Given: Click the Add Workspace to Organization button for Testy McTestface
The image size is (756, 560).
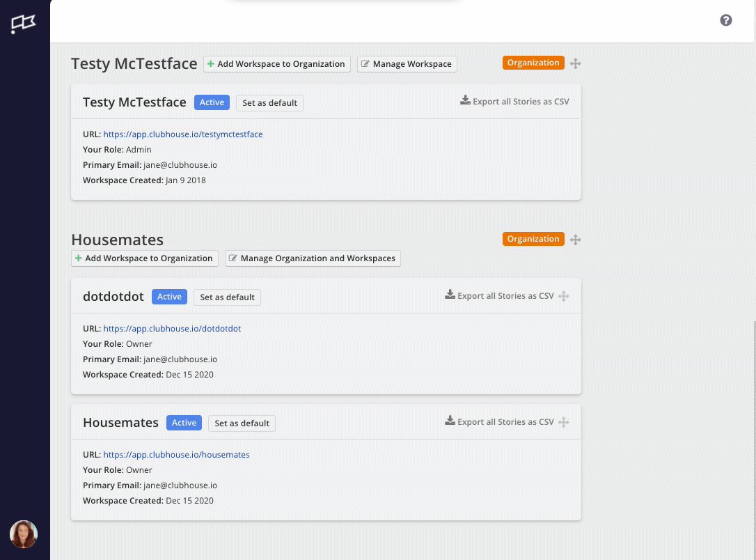Looking at the screenshot, I should point(277,64).
